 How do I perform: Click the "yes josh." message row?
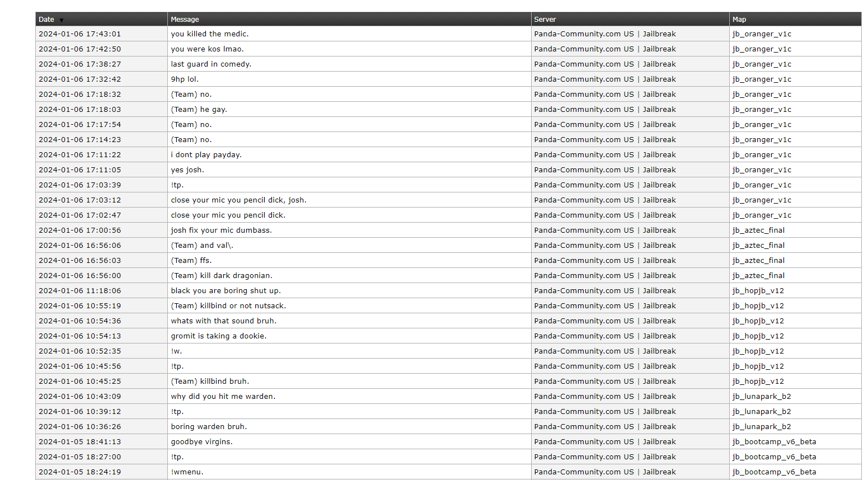point(187,170)
